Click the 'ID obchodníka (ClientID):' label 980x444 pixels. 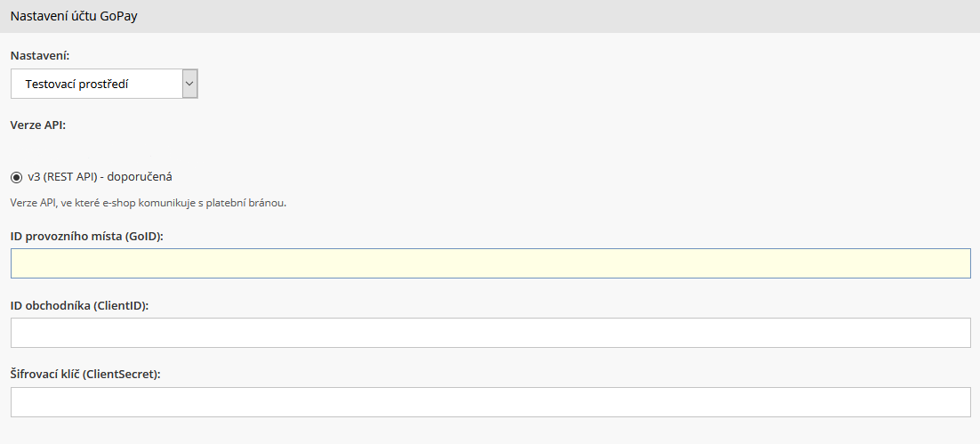tap(79, 305)
